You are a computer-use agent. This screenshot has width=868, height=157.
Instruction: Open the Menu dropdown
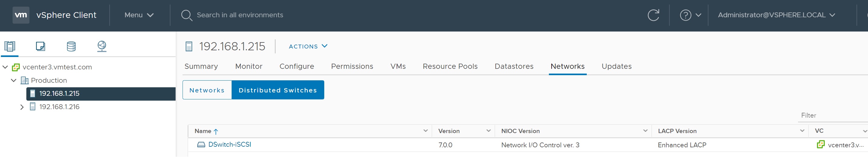click(139, 15)
